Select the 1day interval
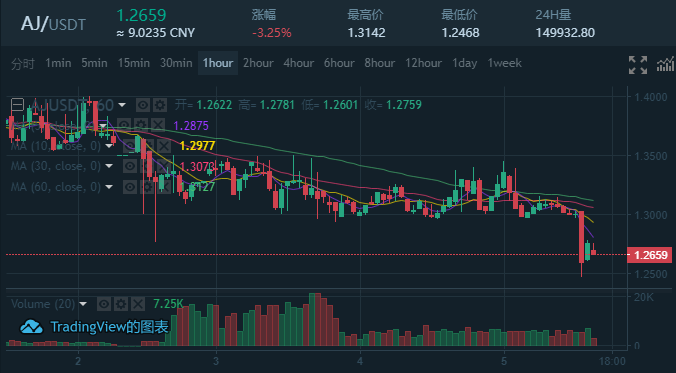This screenshot has width=676, height=373. coord(464,63)
